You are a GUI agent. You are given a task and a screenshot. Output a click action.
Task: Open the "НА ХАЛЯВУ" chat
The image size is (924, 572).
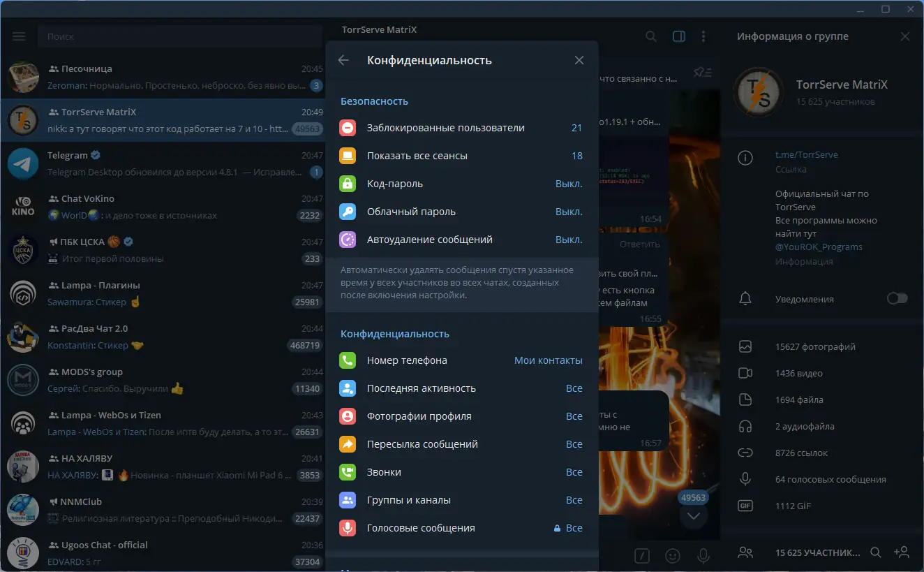click(163, 467)
